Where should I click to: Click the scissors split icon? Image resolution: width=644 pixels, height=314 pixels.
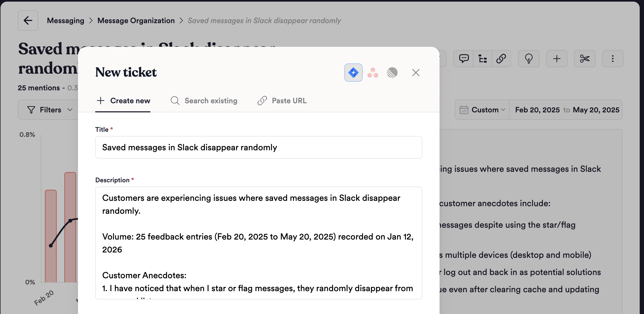585,59
